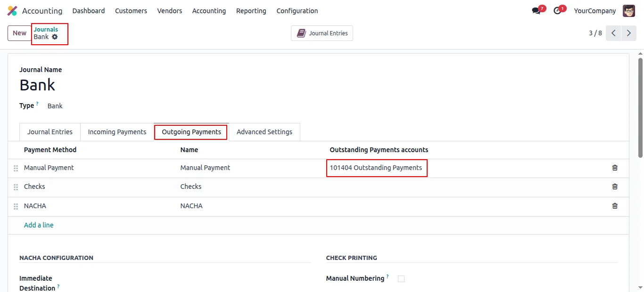
Task: Grab the Manual Payment row drag handle
Action: click(16, 168)
